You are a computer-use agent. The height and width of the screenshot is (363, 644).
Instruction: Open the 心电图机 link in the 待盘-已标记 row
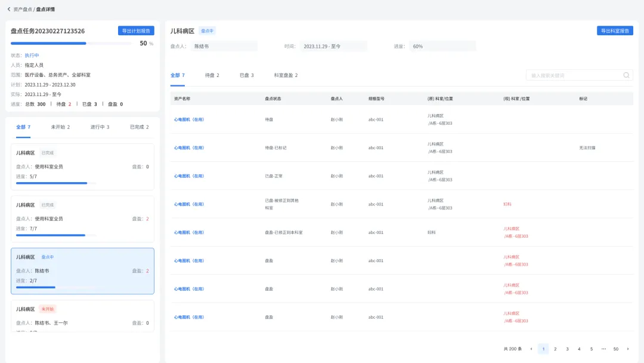[x=189, y=148]
